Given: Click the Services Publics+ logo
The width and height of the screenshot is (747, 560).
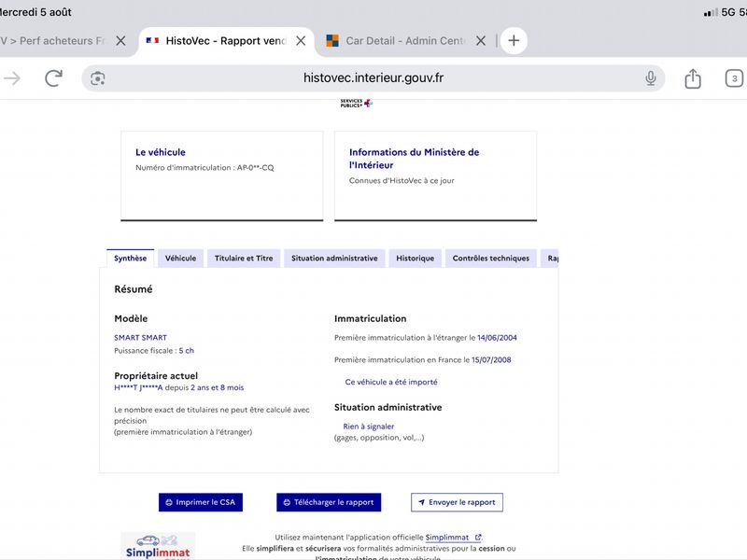Looking at the screenshot, I should [x=357, y=103].
